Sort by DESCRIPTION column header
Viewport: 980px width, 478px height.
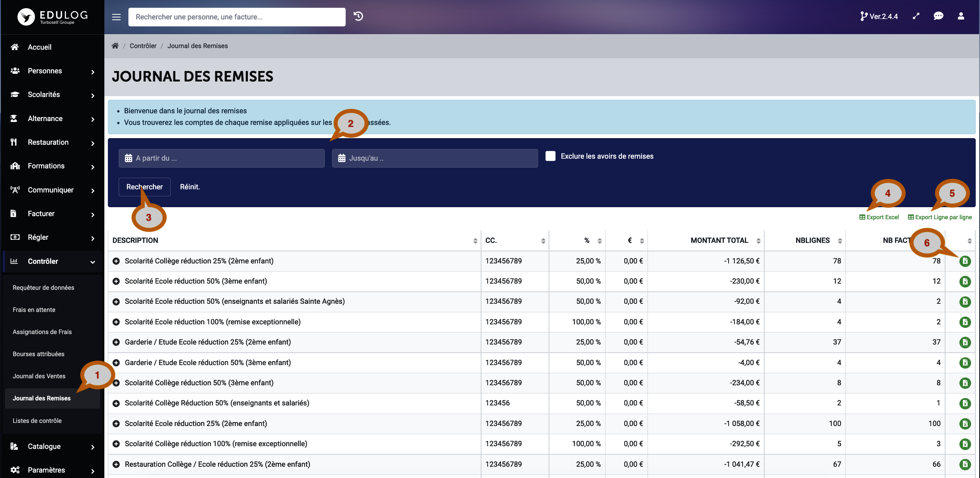click(x=294, y=241)
